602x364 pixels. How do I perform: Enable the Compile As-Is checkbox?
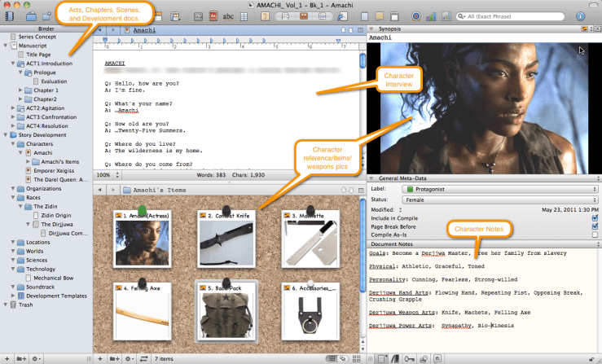tap(595, 235)
